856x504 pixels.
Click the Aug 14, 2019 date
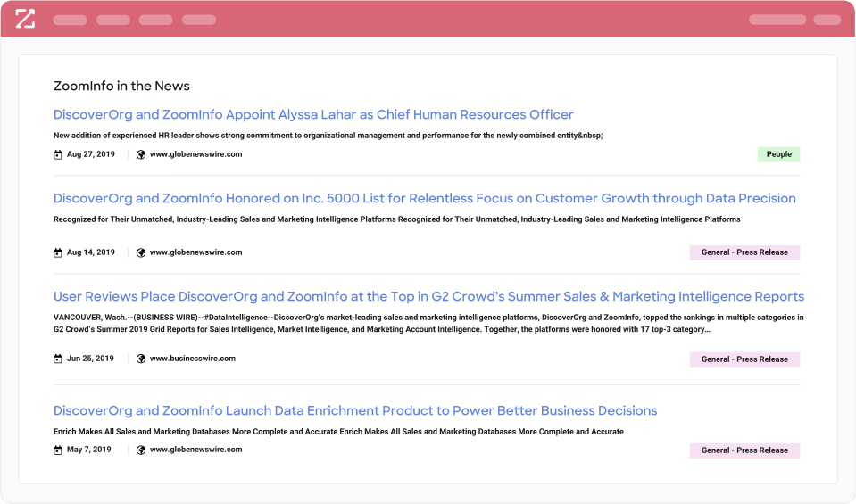[91, 252]
